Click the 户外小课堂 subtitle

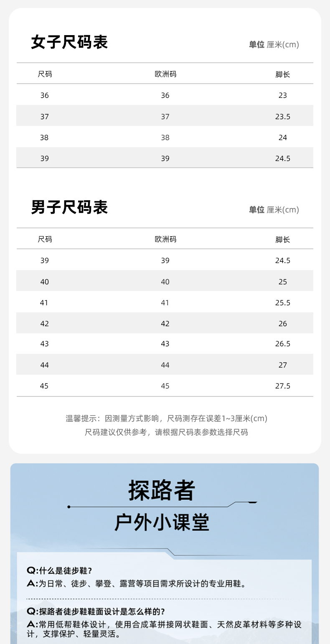162,523
